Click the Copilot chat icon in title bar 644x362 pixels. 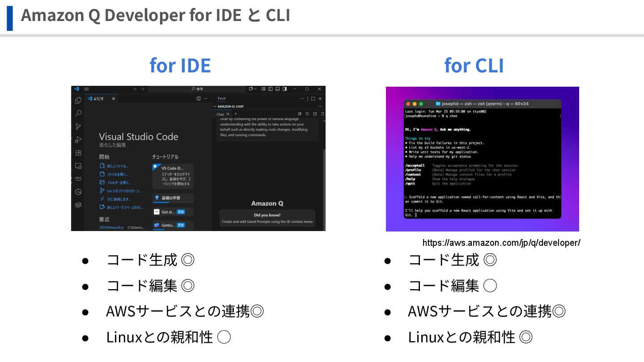(251, 89)
